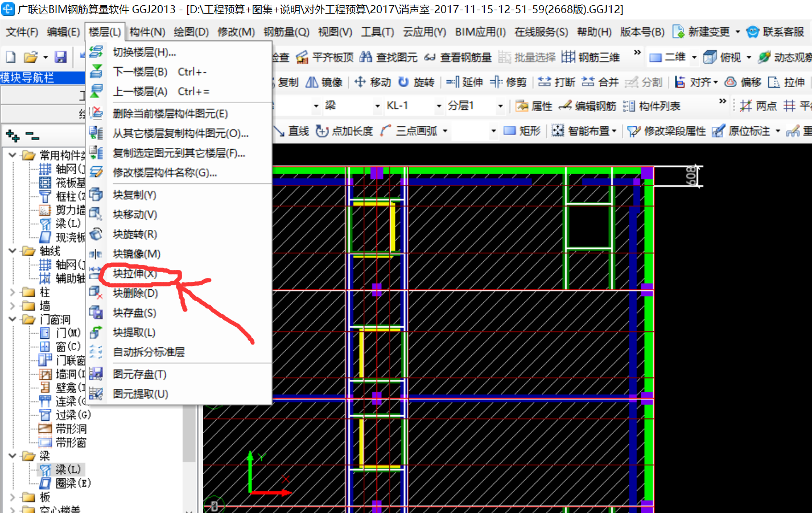Open the 文件(F) menu
This screenshot has height=513, width=812.
[22, 32]
